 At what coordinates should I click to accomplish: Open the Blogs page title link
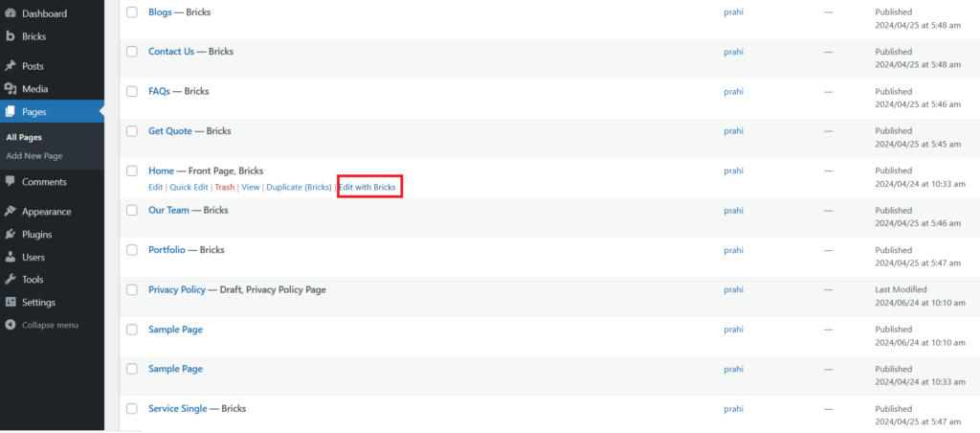160,11
